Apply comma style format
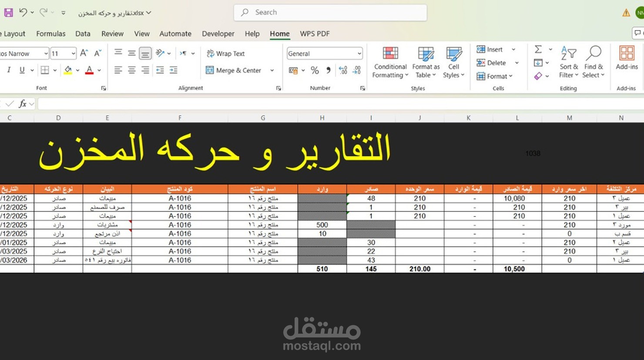 (x=328, y=70)
